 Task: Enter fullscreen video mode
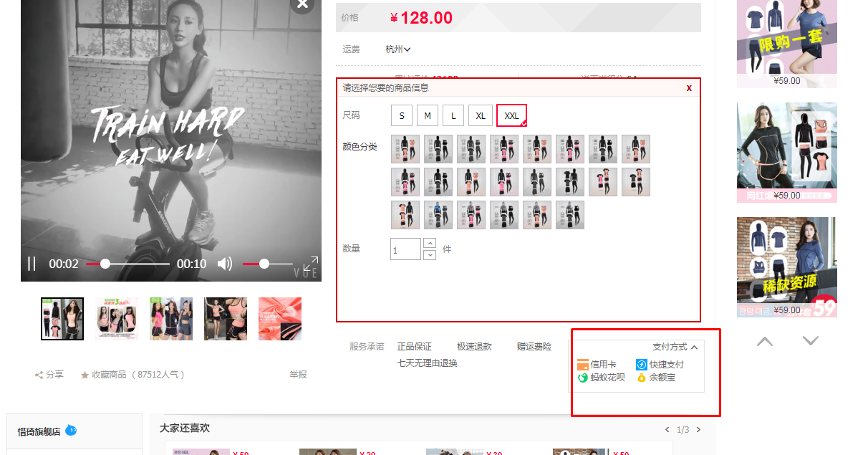310,263
